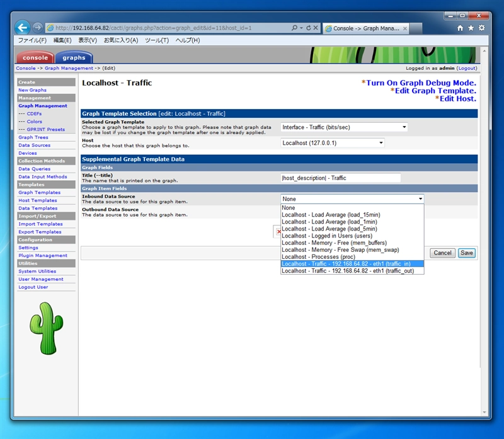Open New Graphs in sidebar
Viewport: 504px width, 439px height.
(x=33, y=90)
